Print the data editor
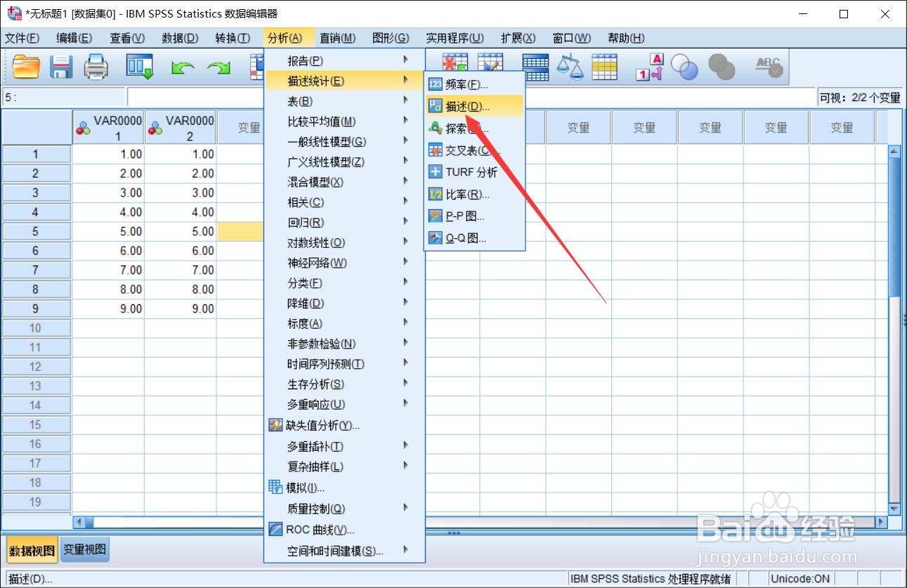This screenshot has height=588, width=907. pyautogui.click(x=96, y=66)
